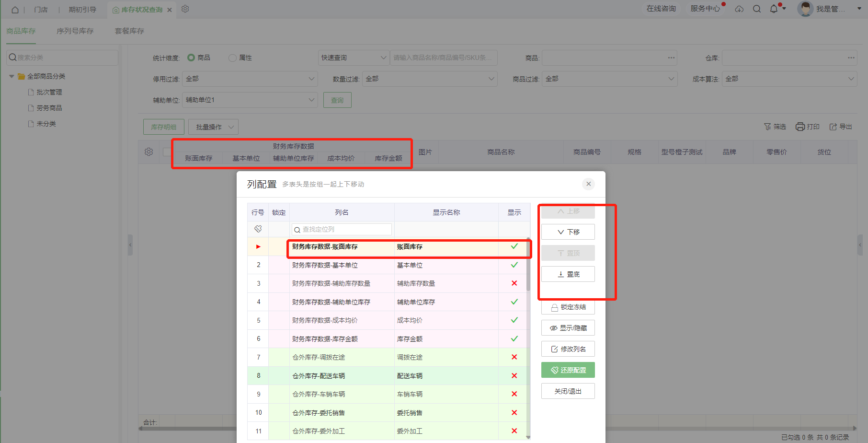Click the 置底 move-to-bottom button
The height and width of the screenshot is (443, 868).
[568, 274]
